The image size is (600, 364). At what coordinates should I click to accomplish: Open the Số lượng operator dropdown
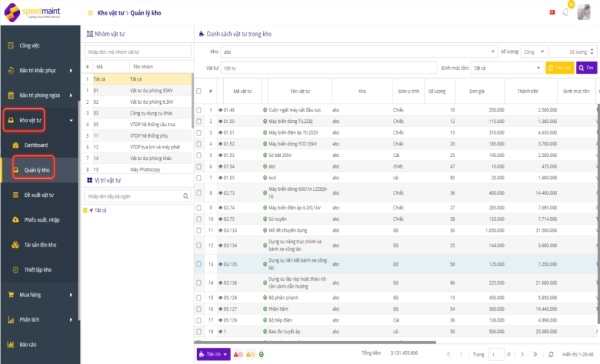click(x=534, y=52)
